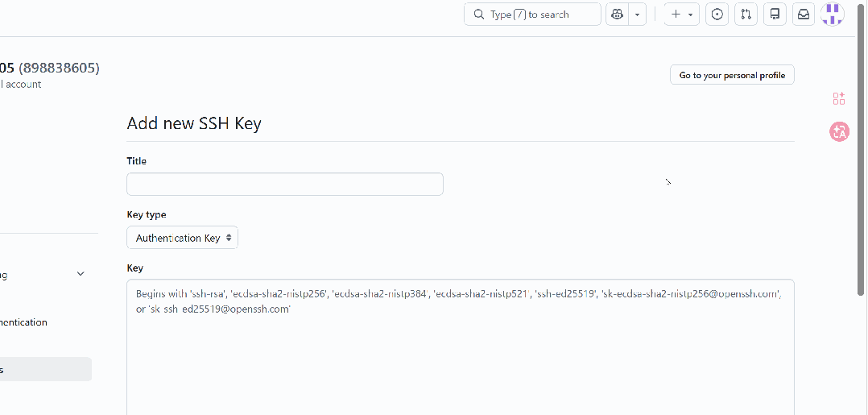Click the pink translate extension icon
This screenshot has height=415, width=868.
pos(839,132)
